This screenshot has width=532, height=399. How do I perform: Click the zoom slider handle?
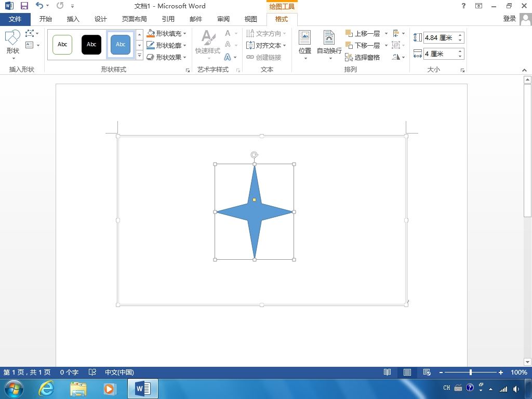point(471,372)
